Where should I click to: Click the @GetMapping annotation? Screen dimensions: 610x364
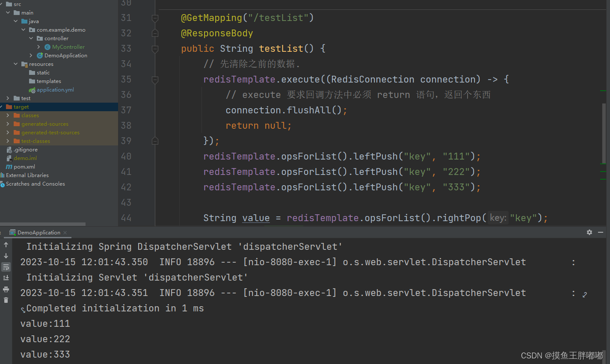[211, 18]
